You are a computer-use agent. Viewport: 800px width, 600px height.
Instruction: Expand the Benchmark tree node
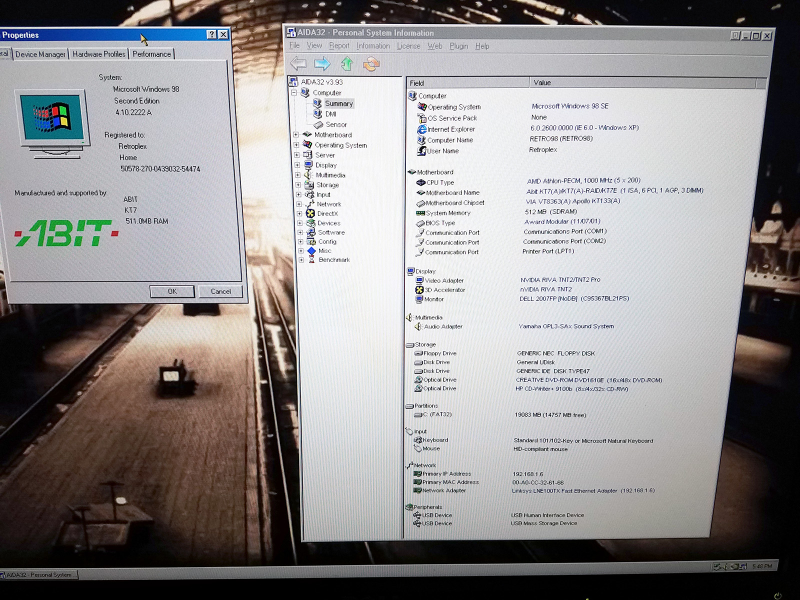(302, 260)
